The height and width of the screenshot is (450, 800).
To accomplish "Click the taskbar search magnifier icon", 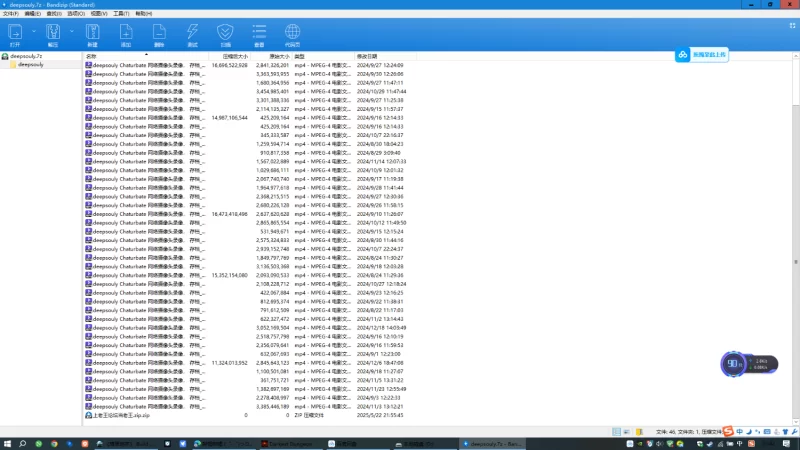I will [x=22, y=444].
